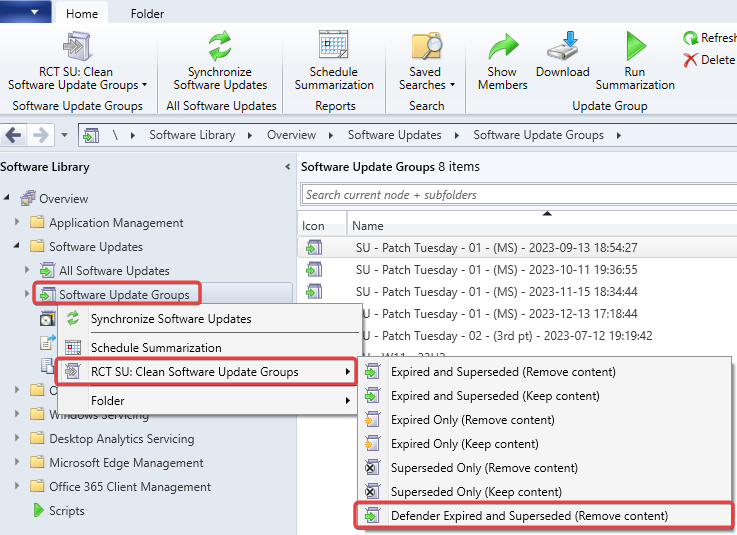Click the breadcrumb root node icon

pyautogui.click(x=91, y=135)
